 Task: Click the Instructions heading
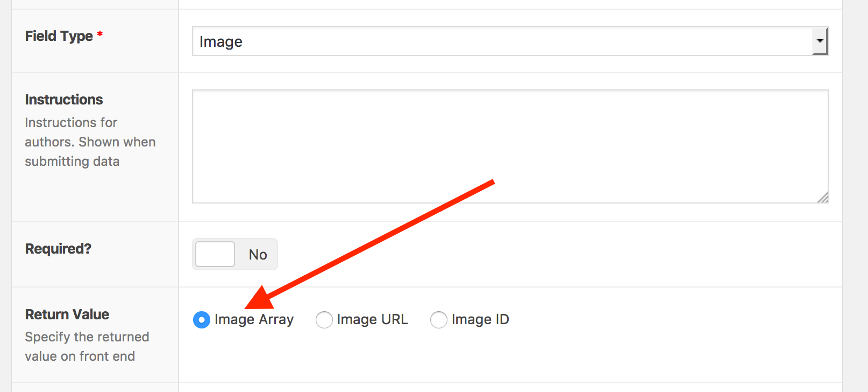[63, 99]
